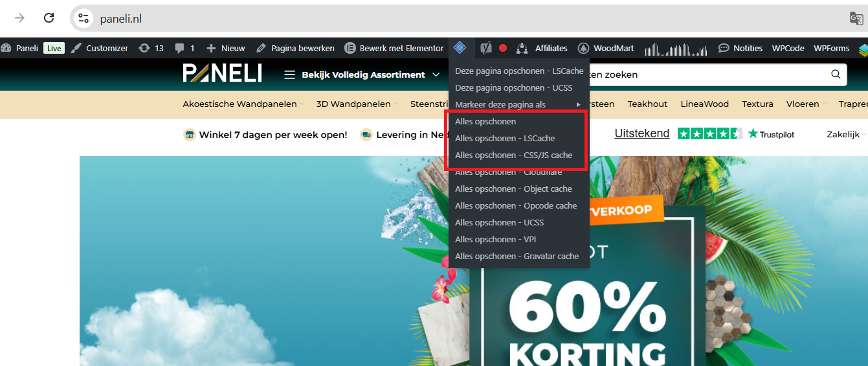
Task: Click the LiteSpeed Cache diamond icon
Action: click(x=460, y=47)
